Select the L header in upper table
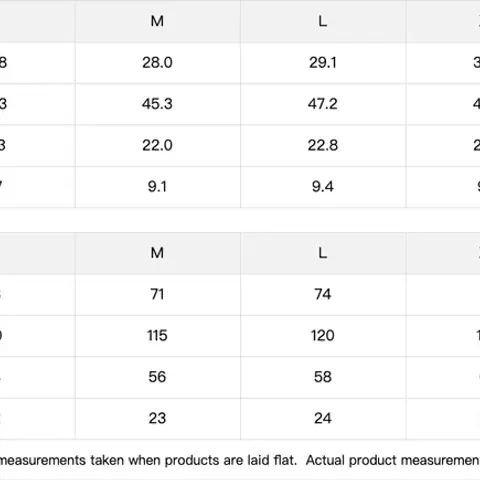This screenshot has width=480, height=480. point(323,21)
